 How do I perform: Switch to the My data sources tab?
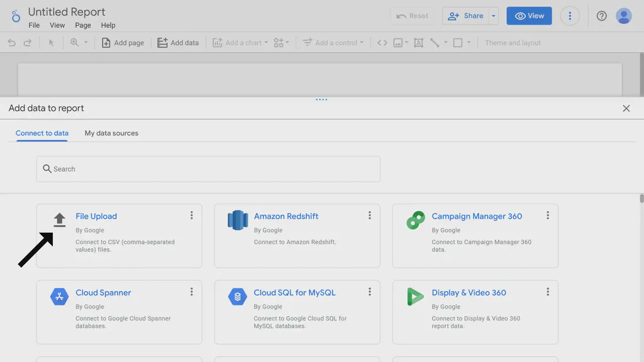[x=111, y=133]
